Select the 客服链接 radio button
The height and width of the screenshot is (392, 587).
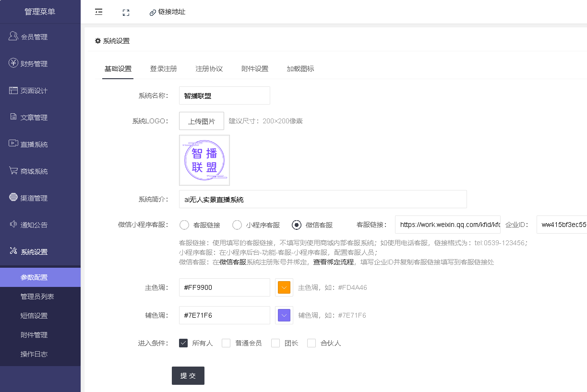click(184, 225)
